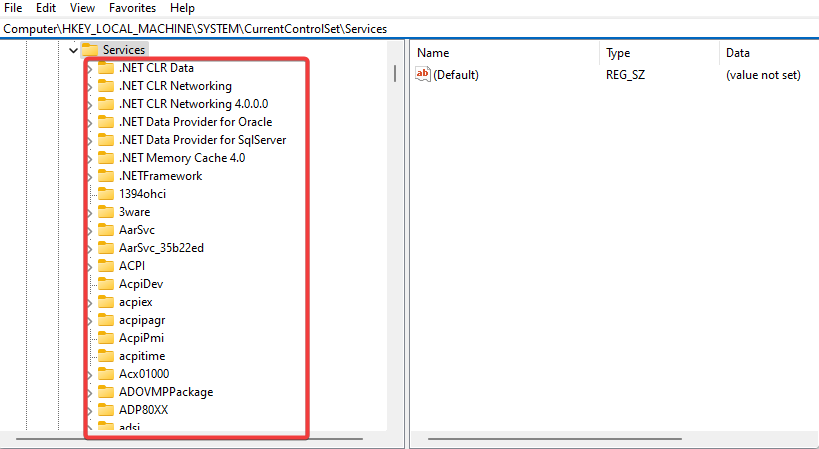Click the registry path address bar
Screen dimensions: 819x449
(x=410, y=29)
